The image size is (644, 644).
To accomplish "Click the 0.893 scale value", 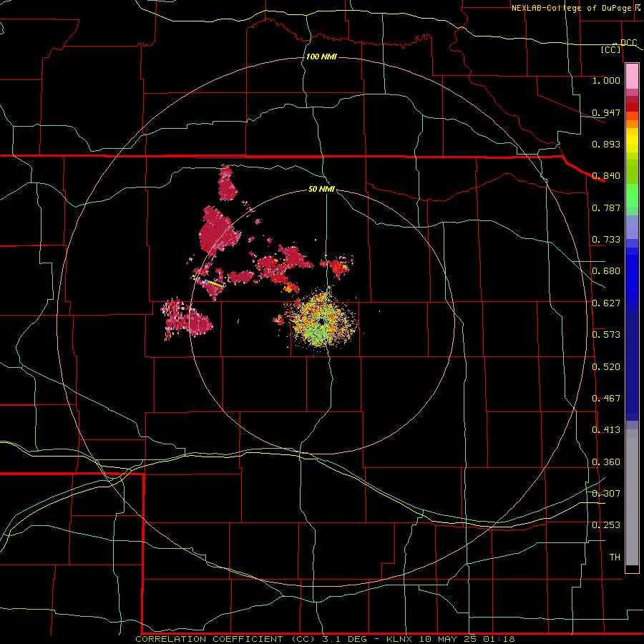I will [606, 144].
